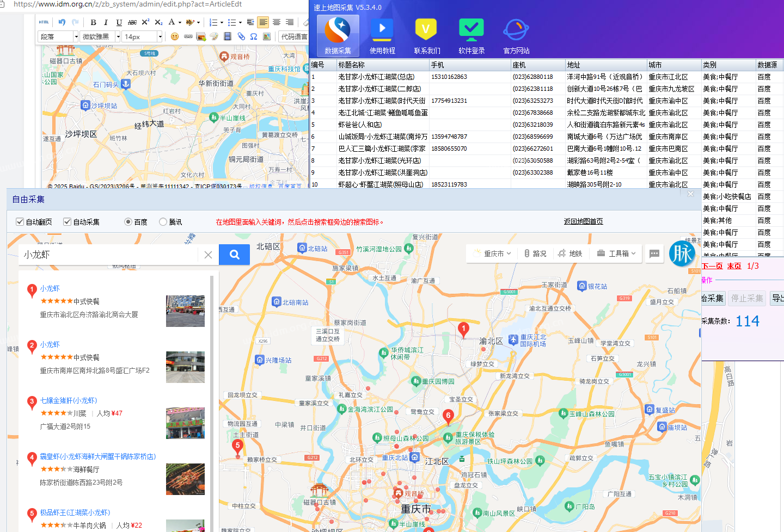Open the background palette icon in the editor
The height and width of the screenshot is (532, 784).
214,36
